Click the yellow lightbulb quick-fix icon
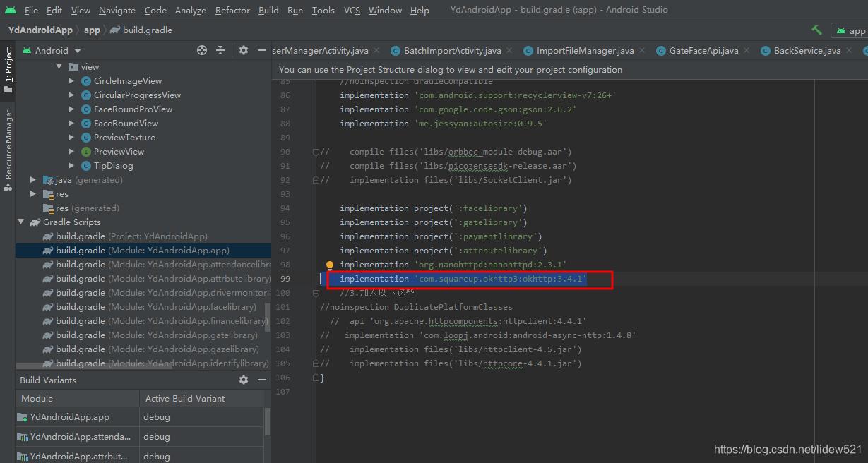Viewport: 868px width, 463px height. pos(329,265)
